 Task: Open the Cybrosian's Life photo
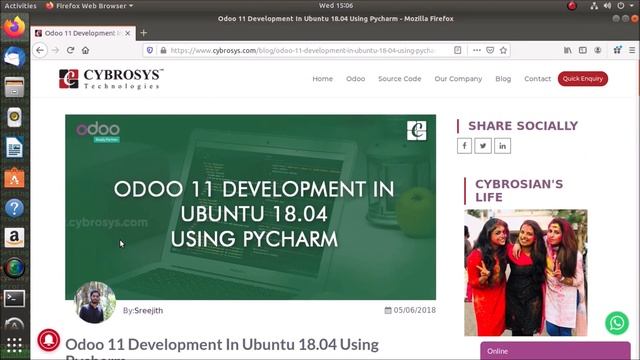click(x=526, y=273)
